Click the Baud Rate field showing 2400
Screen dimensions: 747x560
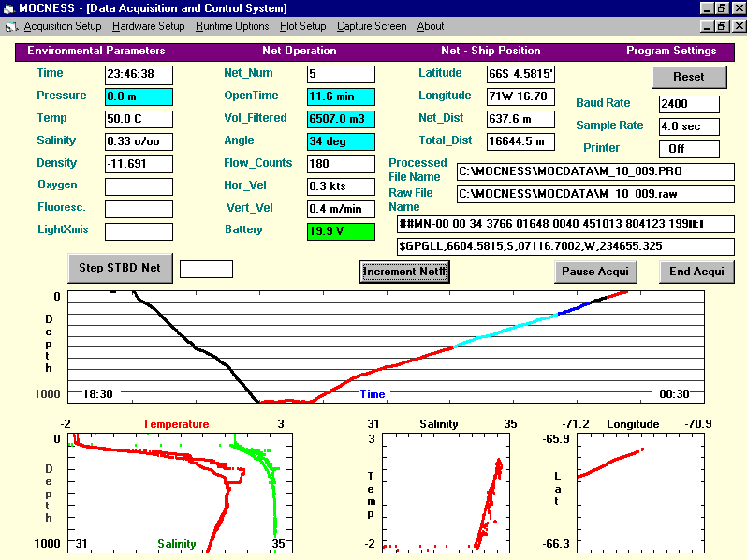point(689,104)
